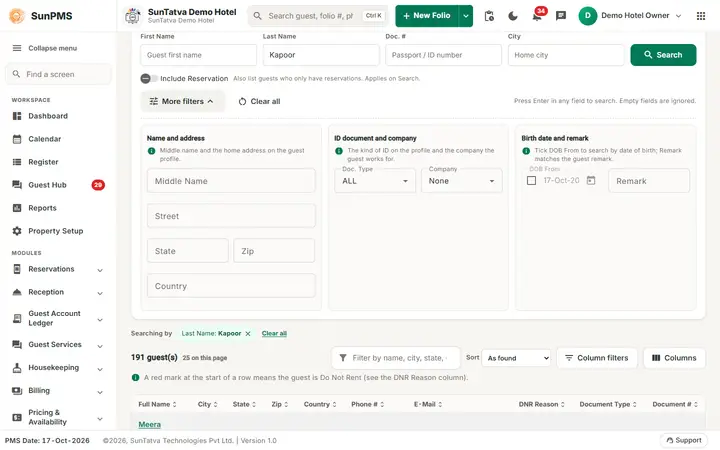
Task: Sort by State column arrows
Action: click(254, 405)
